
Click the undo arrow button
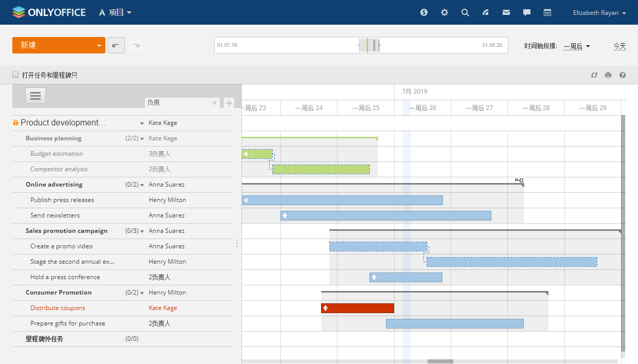(116, 45)
